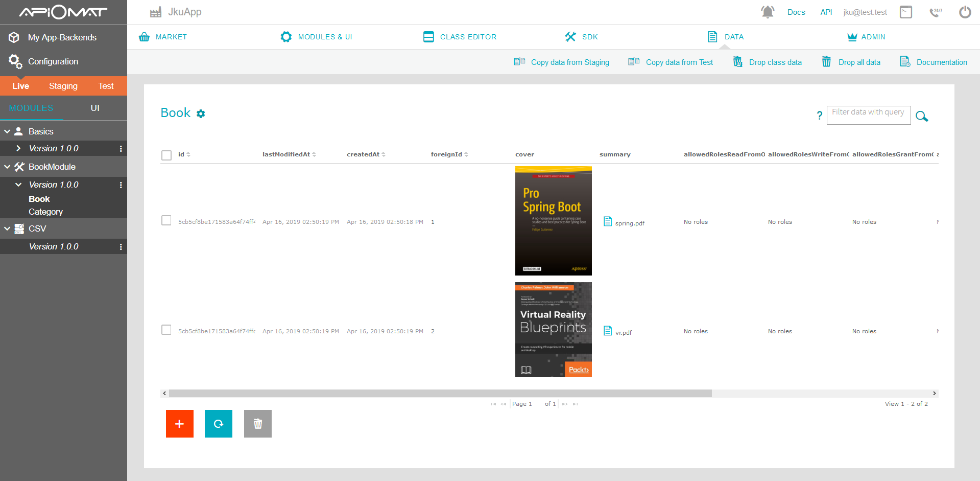Open the console terminal icon in header
Image resolution: width=980 pixels, height=481 pixels.
[x=906, y=12]
